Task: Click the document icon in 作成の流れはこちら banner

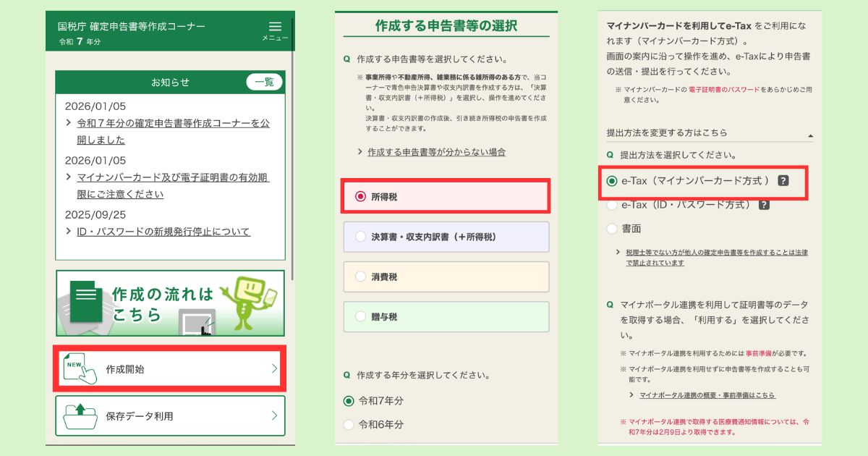Action: 85,301
